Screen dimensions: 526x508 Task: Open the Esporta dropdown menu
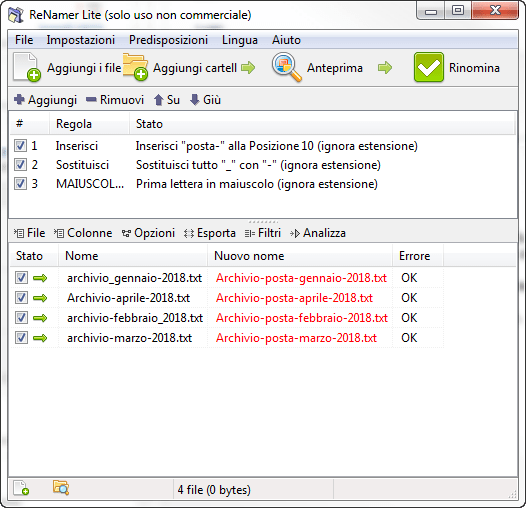point(210,233)
